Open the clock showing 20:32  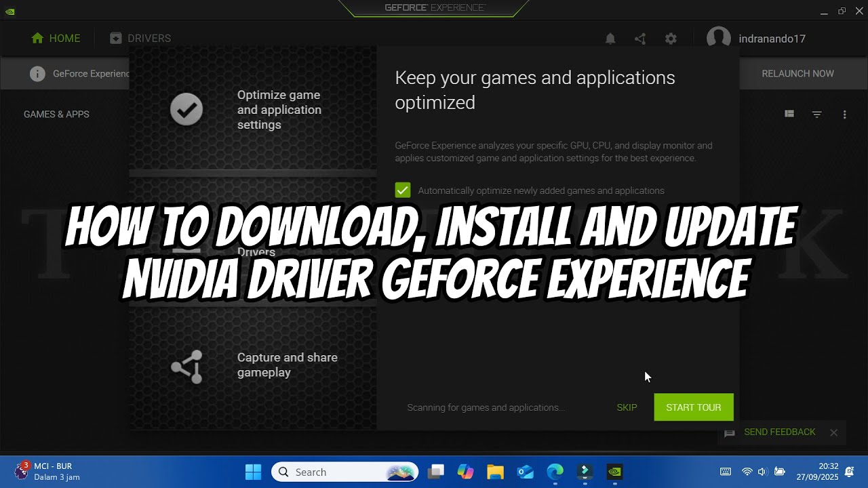pyautogui.click(x=818, y=472)
